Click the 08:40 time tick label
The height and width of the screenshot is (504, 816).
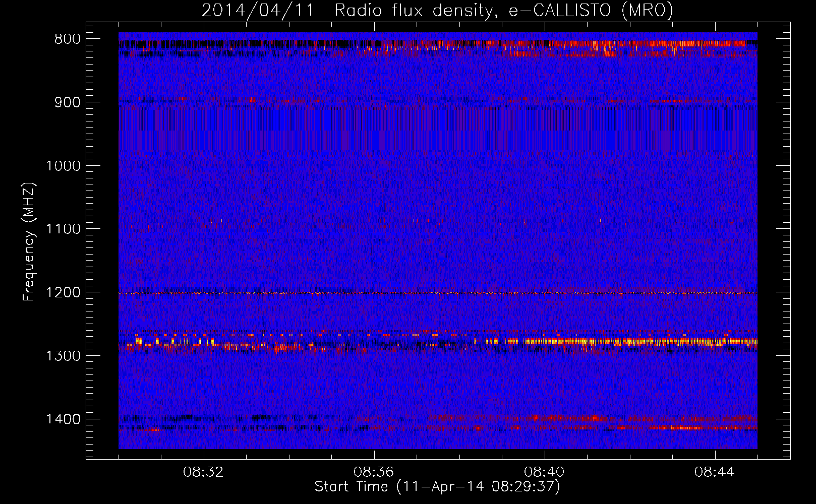[544, 472]
